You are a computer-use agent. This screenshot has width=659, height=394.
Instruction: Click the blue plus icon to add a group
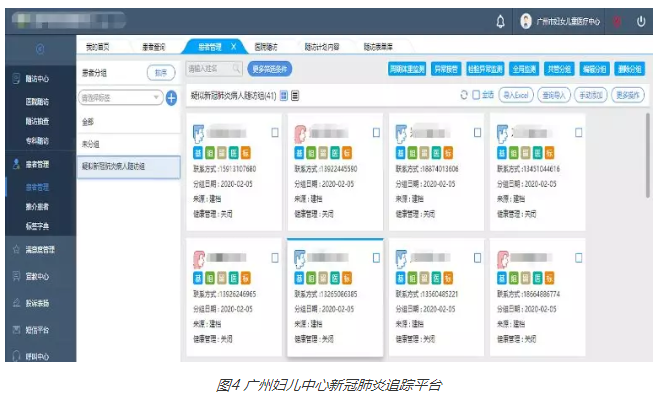coord(171,98)
